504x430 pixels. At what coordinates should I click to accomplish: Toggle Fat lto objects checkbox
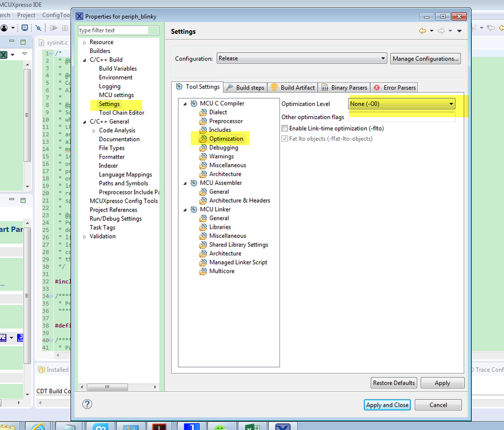click(x=285, y=139)
